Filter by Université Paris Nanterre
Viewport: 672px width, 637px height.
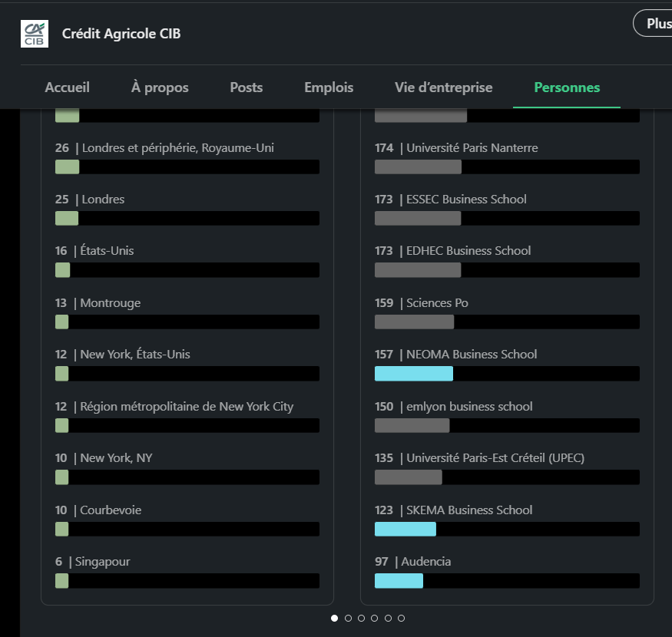[507, 157]
